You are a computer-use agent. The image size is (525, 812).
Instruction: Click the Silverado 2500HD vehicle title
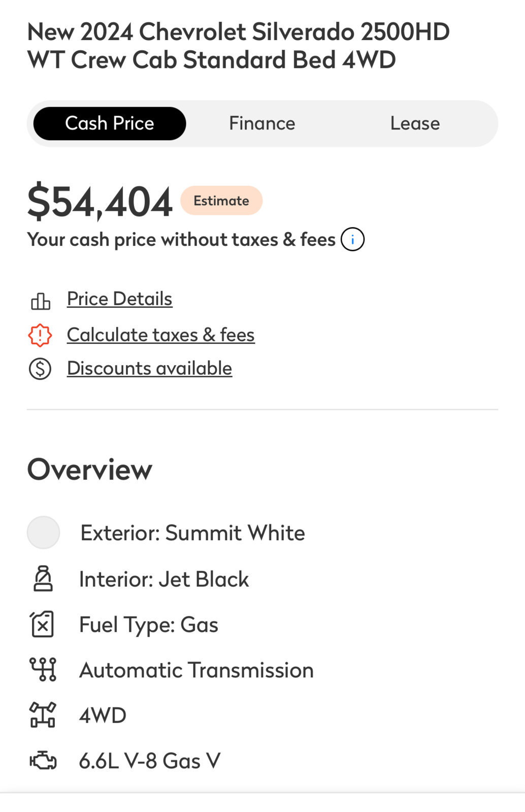point(239,46)
